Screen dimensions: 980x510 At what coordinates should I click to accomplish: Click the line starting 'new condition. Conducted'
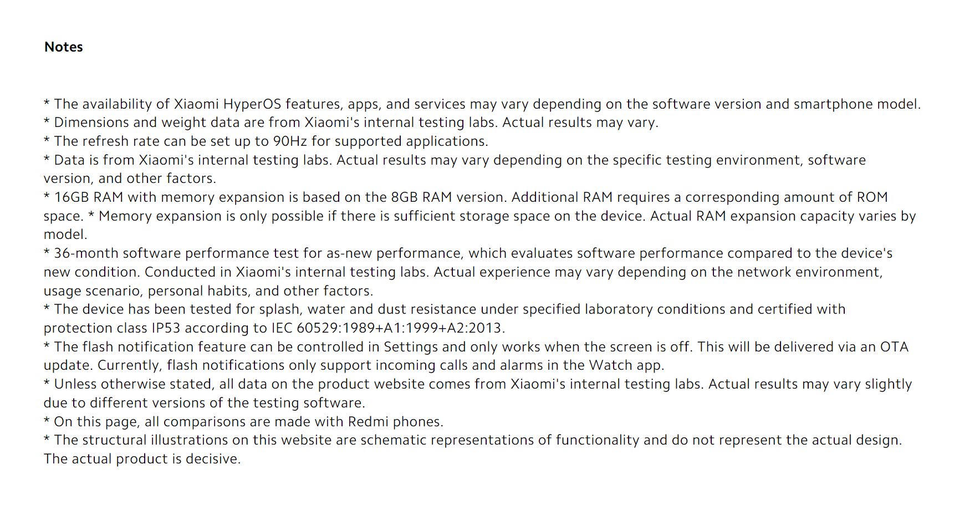click(x=463, y=272)
